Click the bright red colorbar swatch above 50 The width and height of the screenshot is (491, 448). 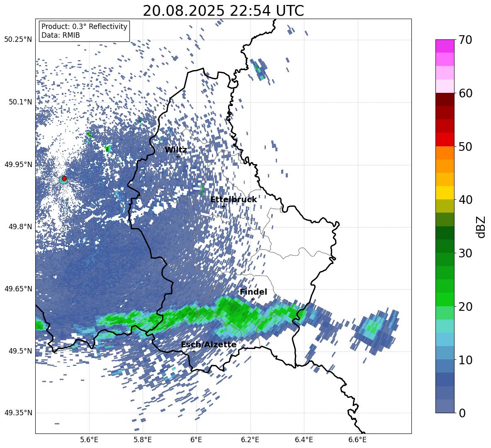pos(445,140)
